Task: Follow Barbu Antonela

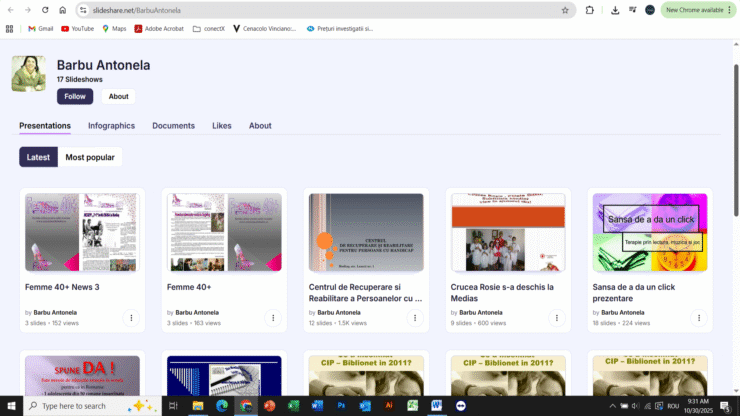Action: [75, 97]
